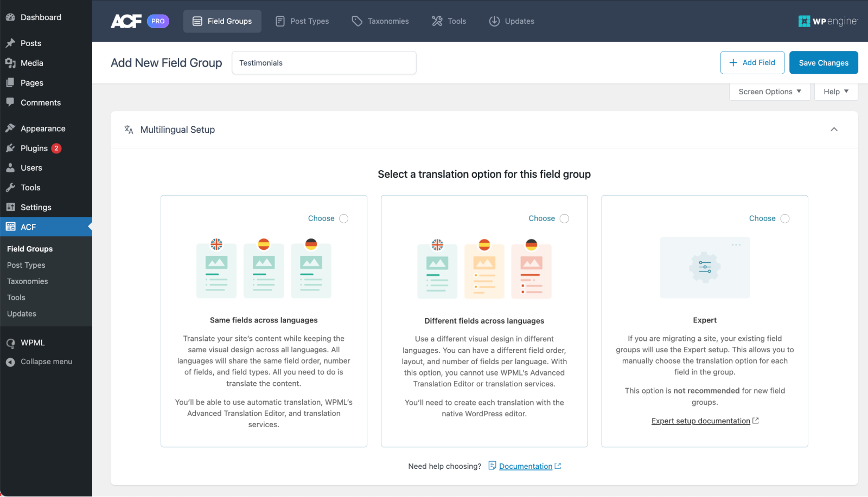Click the Plugins plug icon

(x=10, y=148)
